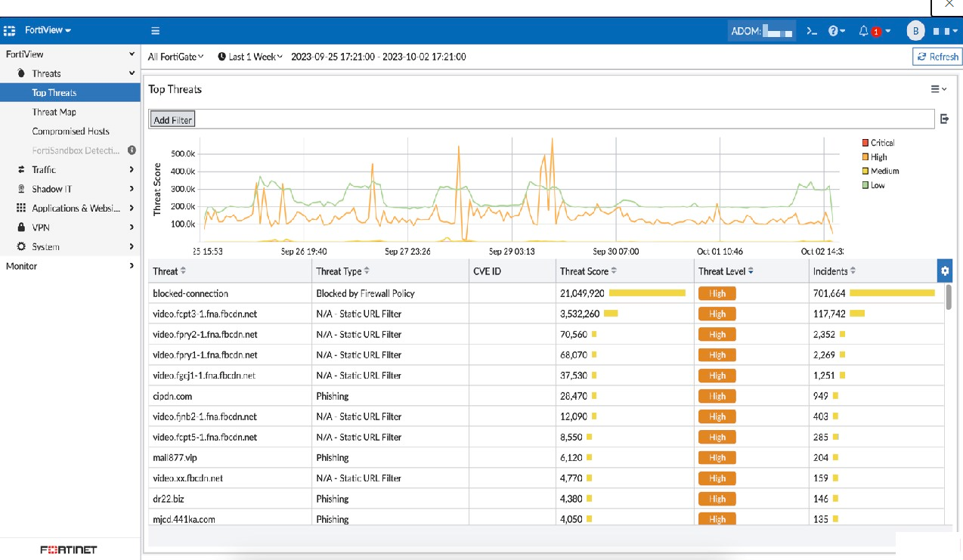Viewport: 963px width, 560px height.
Task: Expand the System section chevron
Action: pyautogui.click(x=132, y=246)
